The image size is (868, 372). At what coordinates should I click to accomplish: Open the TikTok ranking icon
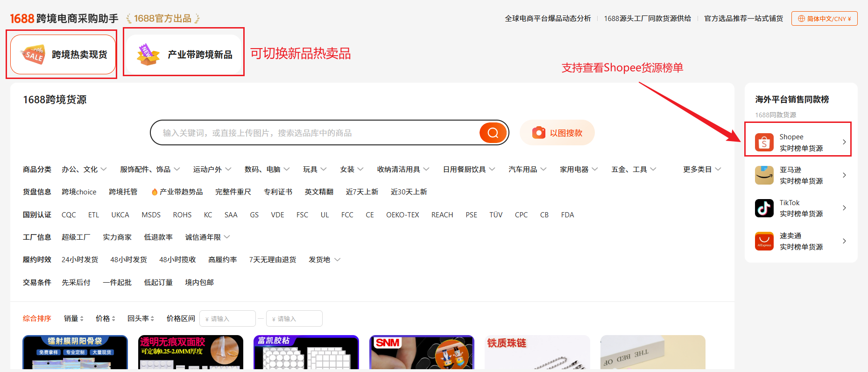[x=764, y=208]
